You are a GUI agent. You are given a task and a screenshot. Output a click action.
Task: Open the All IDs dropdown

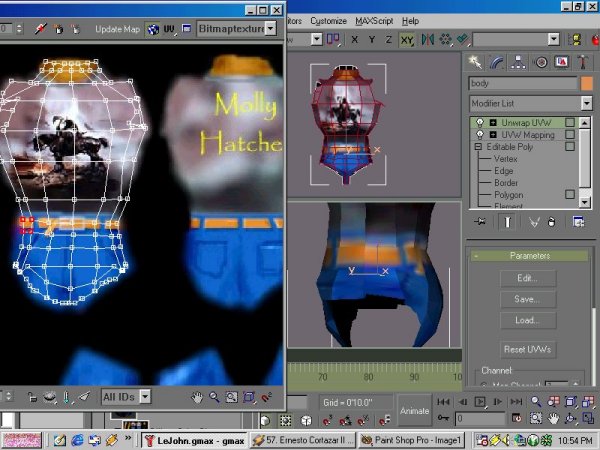click(x=145, y=397)
